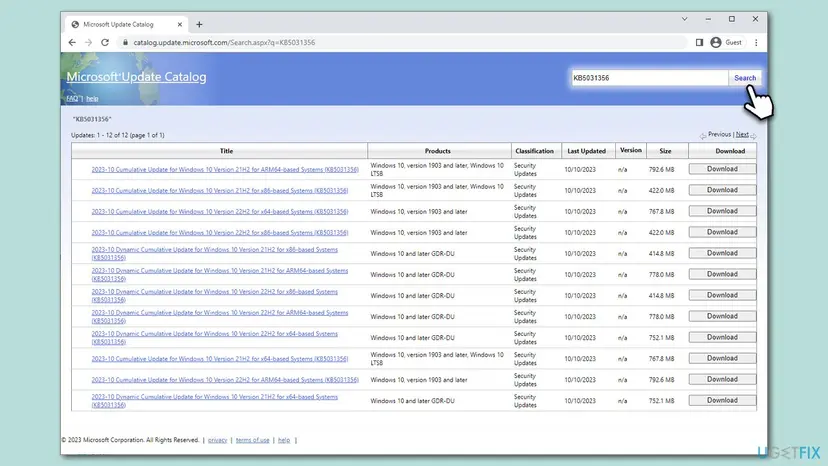The image size is (828, 466).
Task: Click the Search button
Action: point(745,78)
